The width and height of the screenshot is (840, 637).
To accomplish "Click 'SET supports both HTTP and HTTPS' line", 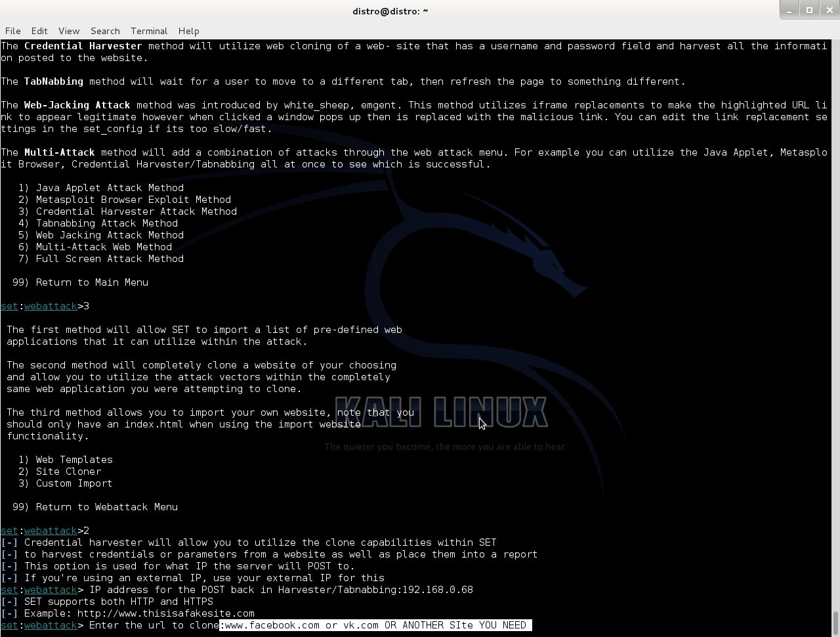I will [x=119, y=602].
